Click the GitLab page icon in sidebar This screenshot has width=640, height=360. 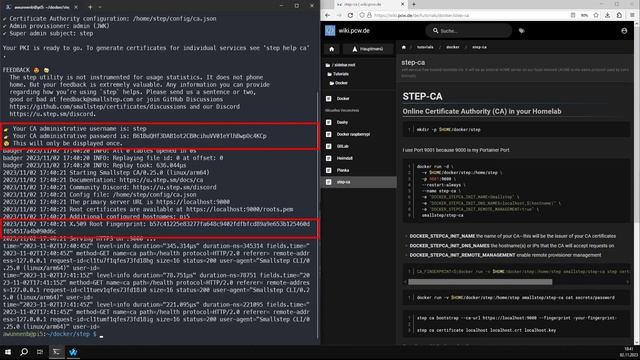click(x=329, y=146)
